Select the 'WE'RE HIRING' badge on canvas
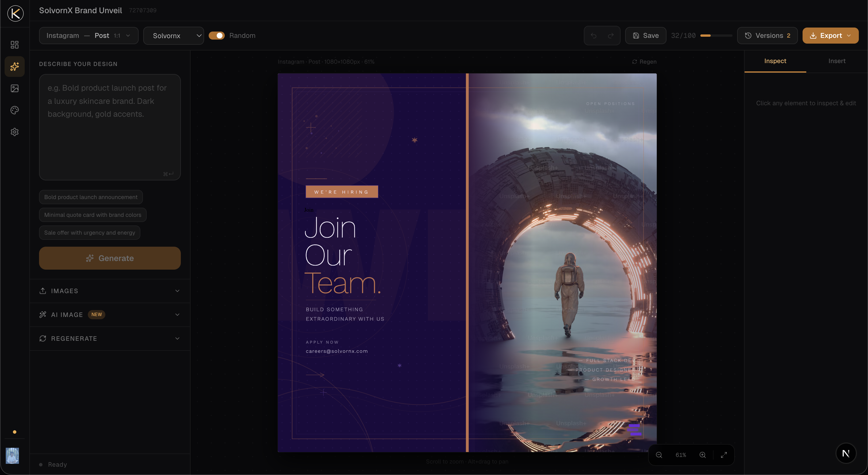868x475 pixels. [342, 192]
